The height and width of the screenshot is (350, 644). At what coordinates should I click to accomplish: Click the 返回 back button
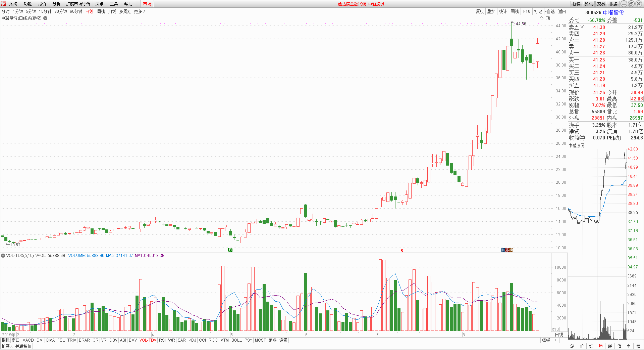tap(562, 11)
